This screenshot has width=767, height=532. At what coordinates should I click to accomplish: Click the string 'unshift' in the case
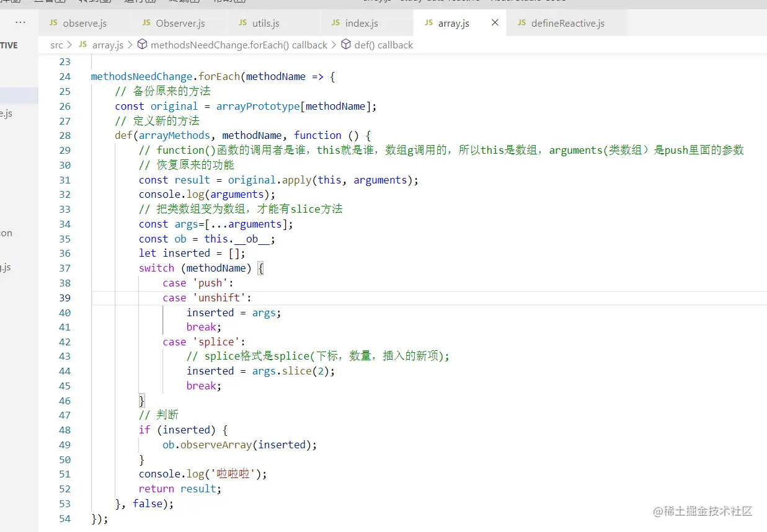pos(219,298)
